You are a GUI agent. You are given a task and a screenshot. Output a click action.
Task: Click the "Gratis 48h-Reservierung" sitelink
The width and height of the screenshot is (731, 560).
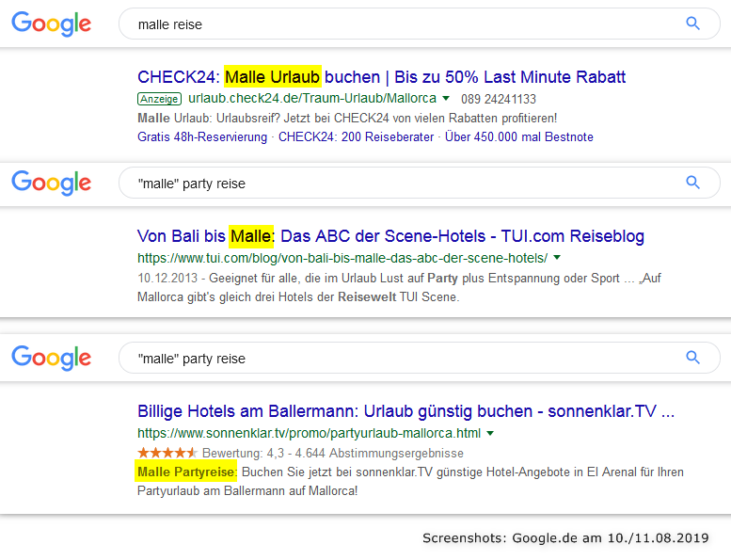tap(202, 137)
